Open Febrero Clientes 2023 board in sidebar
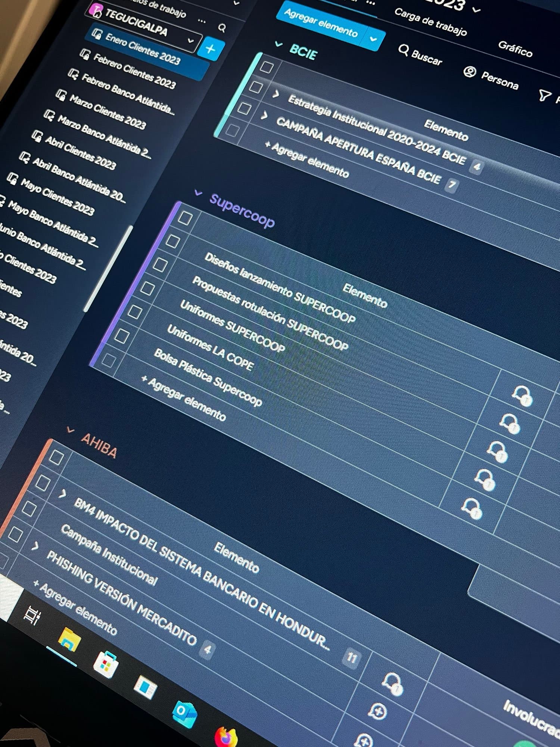Image resolution: width=560 pixels, height=747 pixels. [134, 71]
